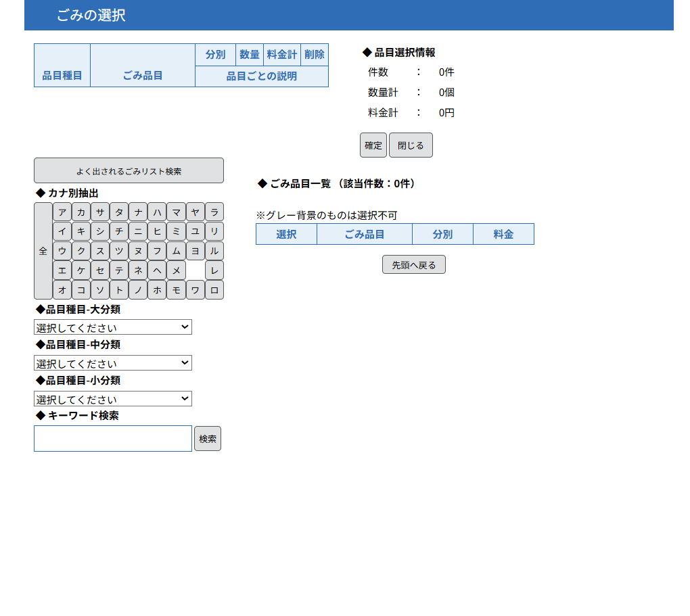Filter items by kana レ
This screenshot has width=690, height=616.
pos(214,270)
